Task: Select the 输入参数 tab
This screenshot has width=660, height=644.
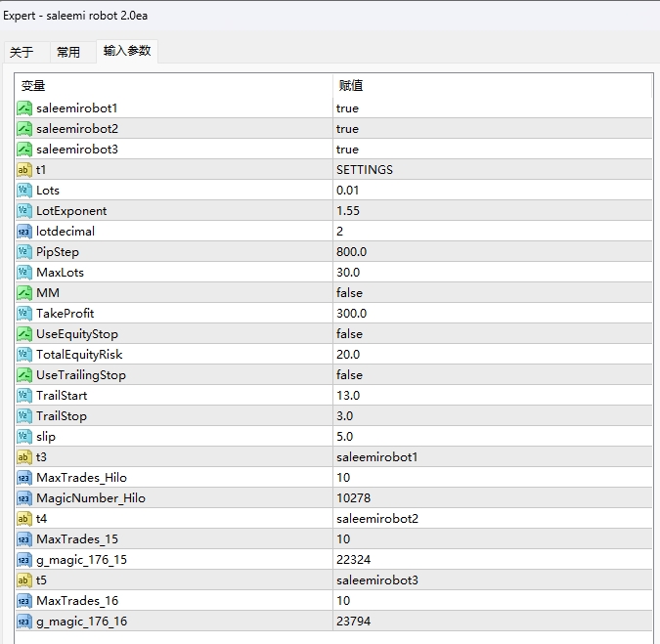Action: tap(127, 52)
